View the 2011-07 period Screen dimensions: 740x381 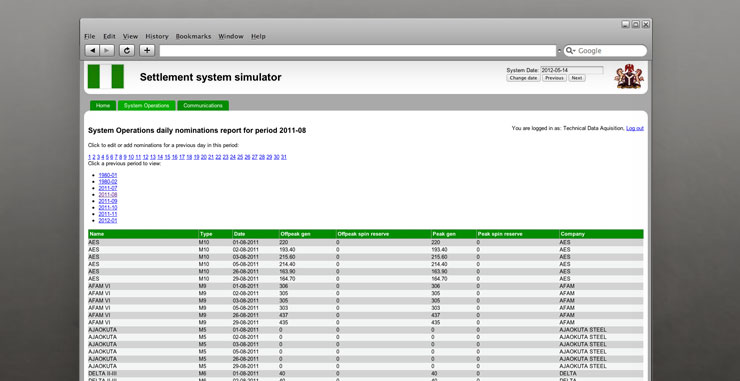[x=108, y=188]
